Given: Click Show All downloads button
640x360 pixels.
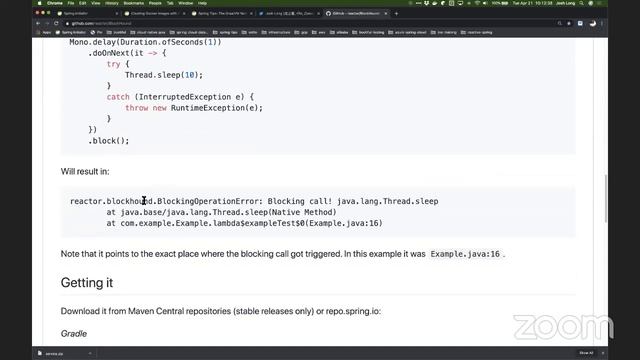Looking at the screenshot, I should pyautogui.click(x=586, y=353).
